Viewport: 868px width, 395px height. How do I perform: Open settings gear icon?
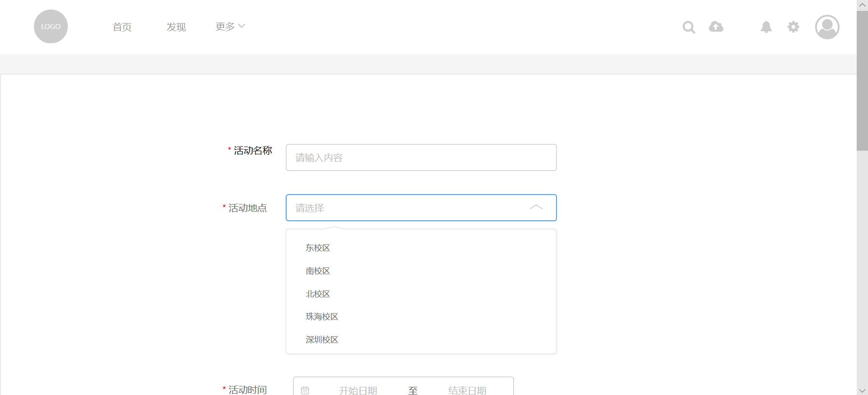pyautogui.click(x=793, y=27)
